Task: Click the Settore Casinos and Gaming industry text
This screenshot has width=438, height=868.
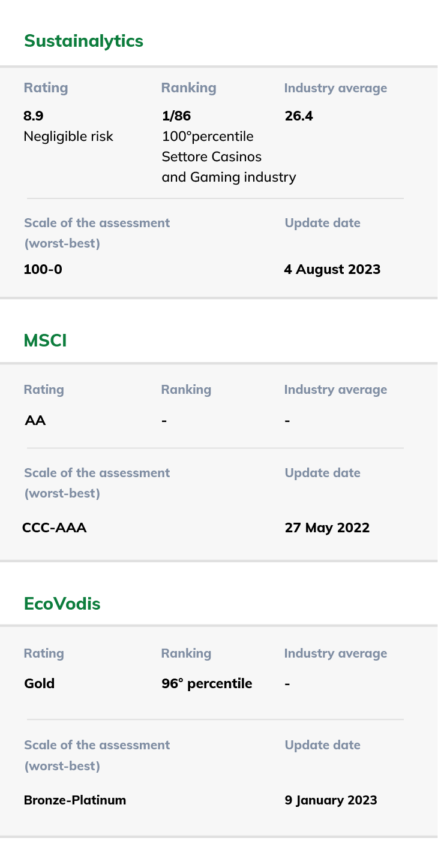Action: 229,167
